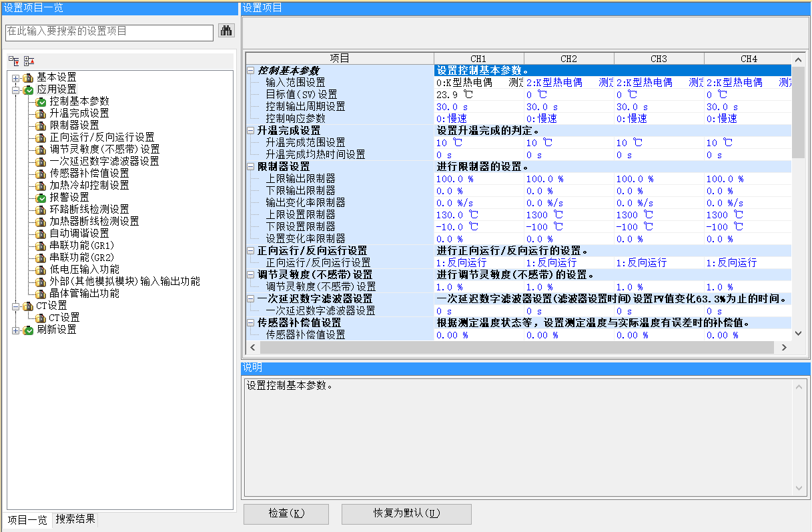The image size is (812, 532).
Task: Expand the 刷新设置 tree node
Action: click(15, 330)
